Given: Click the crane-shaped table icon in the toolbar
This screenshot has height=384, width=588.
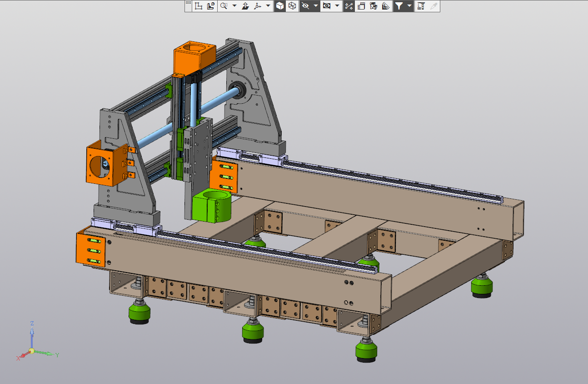Looking at the screenshot, I should tap(421, 6).
